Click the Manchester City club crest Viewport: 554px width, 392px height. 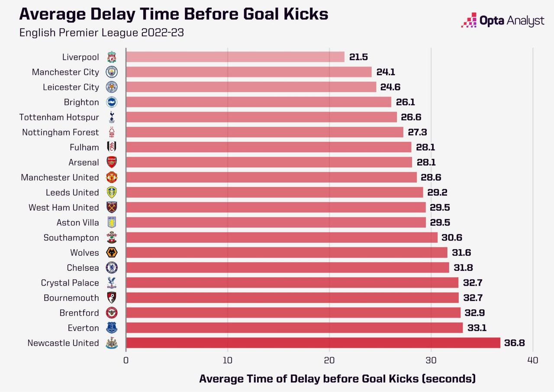tap(112, 72)
